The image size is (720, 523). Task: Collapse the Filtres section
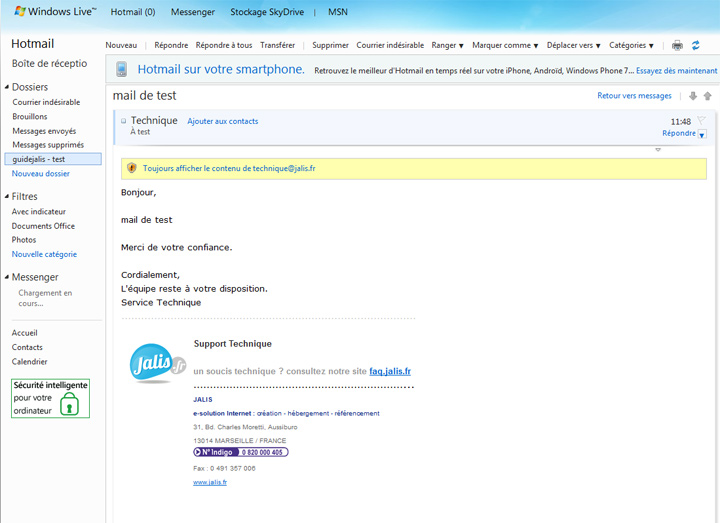(x=6, y=196)
